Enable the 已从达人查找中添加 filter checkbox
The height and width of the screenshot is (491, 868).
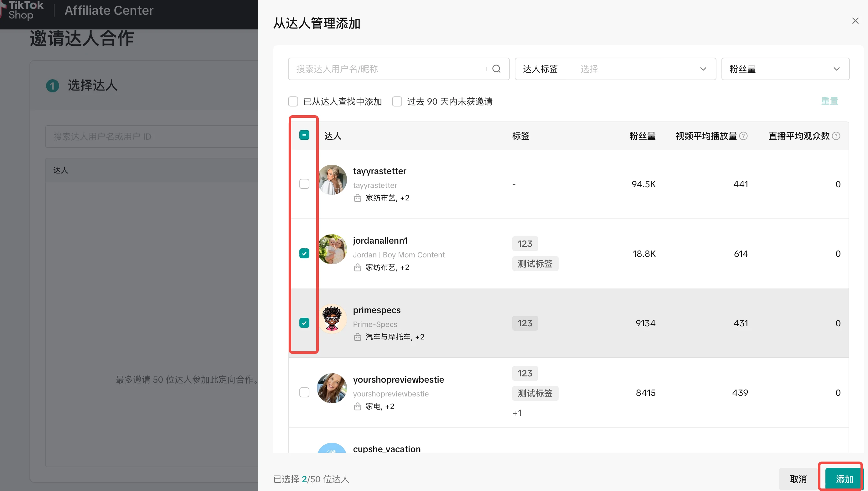pos(293,101)
